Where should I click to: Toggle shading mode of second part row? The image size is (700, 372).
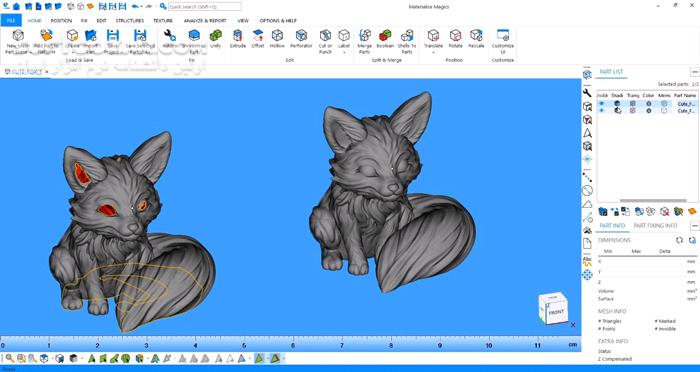click(x=617, y=110)
